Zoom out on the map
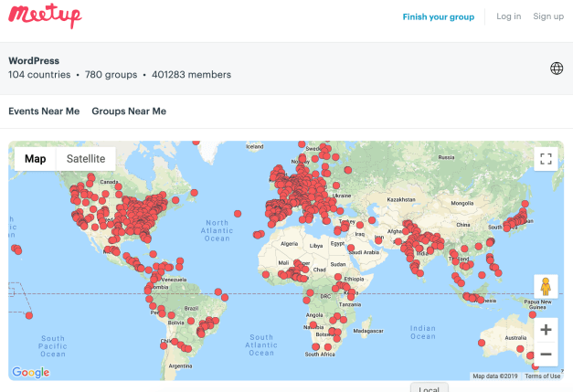 coord(546,354)
